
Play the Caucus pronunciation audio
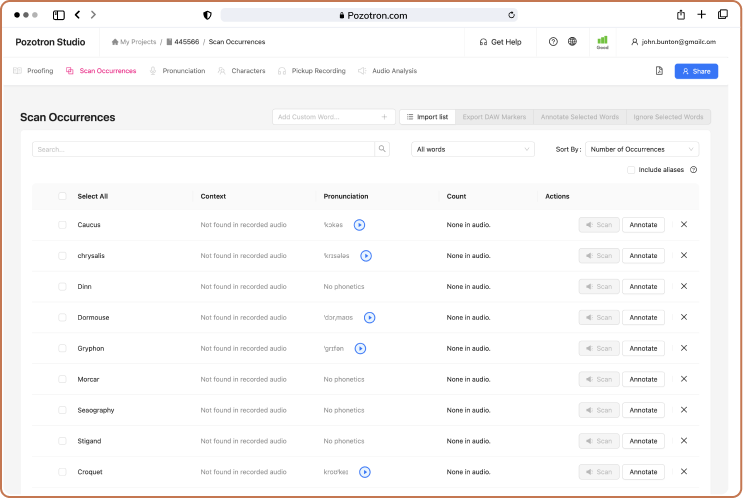[360, 225]
